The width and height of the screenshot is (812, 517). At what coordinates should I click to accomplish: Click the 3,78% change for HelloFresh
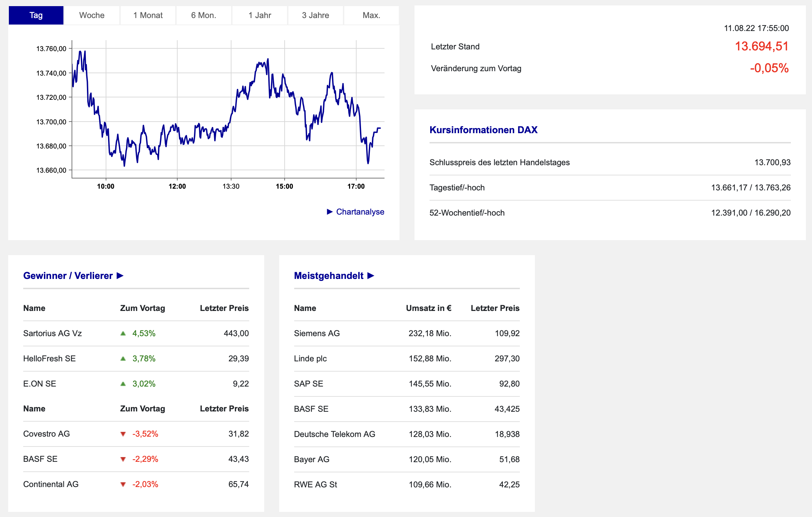point(144,359)
